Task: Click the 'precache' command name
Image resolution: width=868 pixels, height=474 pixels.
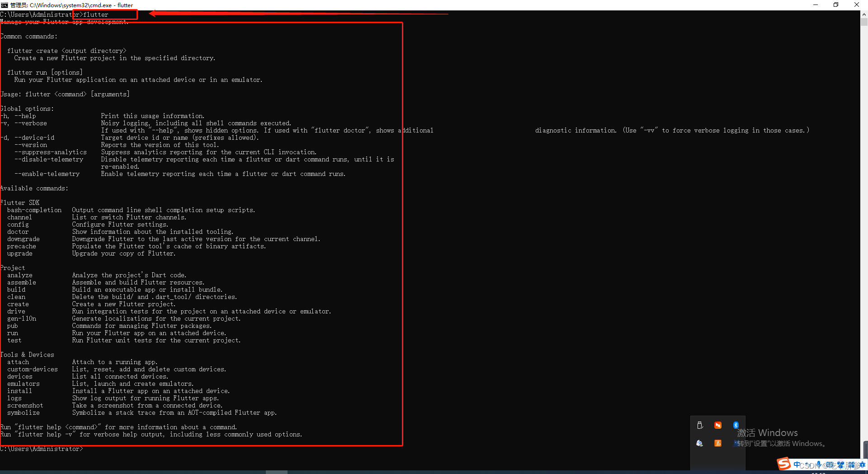Action: tap(22, 246)
